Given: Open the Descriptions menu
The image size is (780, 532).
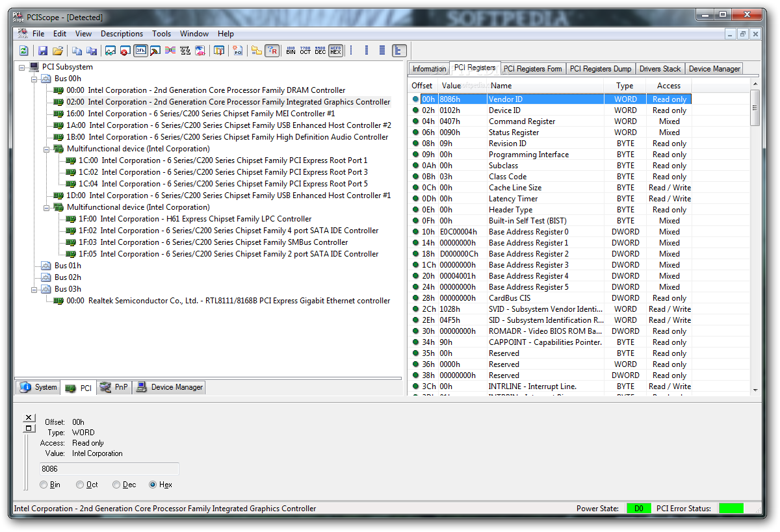Looking at the screenshot, I should 122,34.
